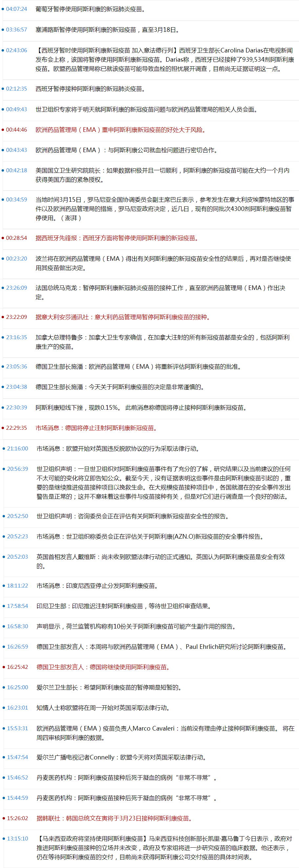Open 15:44:59 丹麦医药机构 news item

(x=127, y=798)
